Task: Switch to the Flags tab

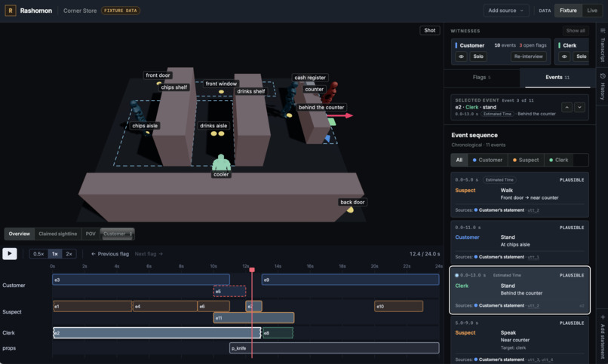Action: pyautogui.click(x=481, y=78)
